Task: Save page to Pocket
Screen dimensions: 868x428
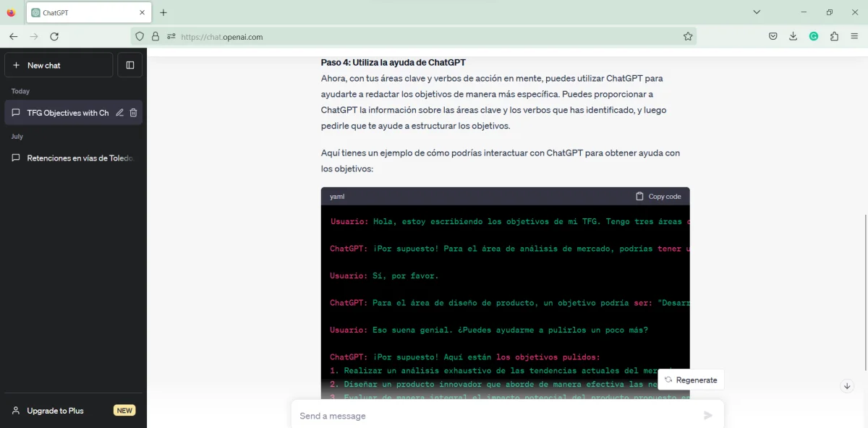Action: point(773,36)
